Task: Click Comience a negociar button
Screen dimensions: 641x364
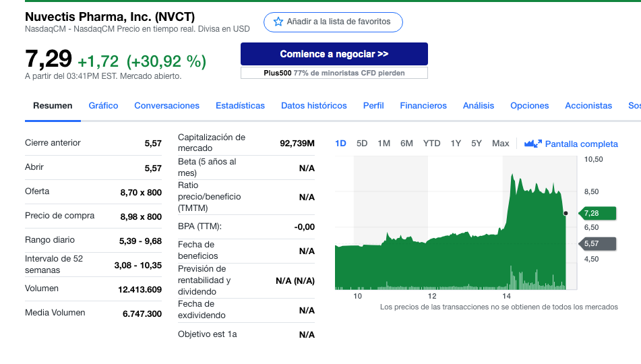Action: 334,54
